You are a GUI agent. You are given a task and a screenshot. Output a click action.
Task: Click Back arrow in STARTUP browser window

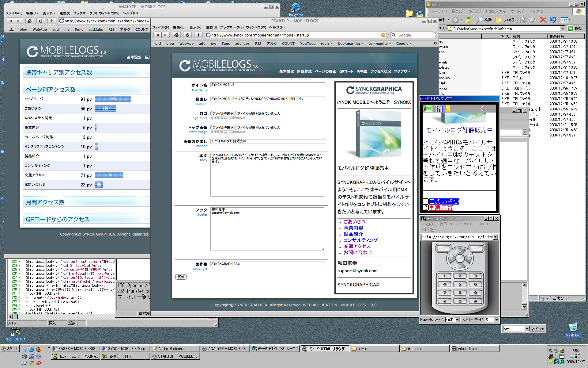coord(157,35)
